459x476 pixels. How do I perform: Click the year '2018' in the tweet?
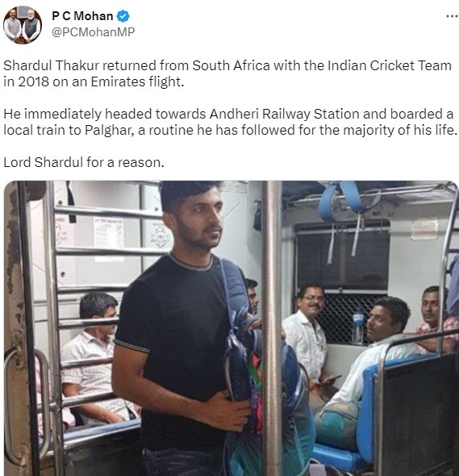33,81
